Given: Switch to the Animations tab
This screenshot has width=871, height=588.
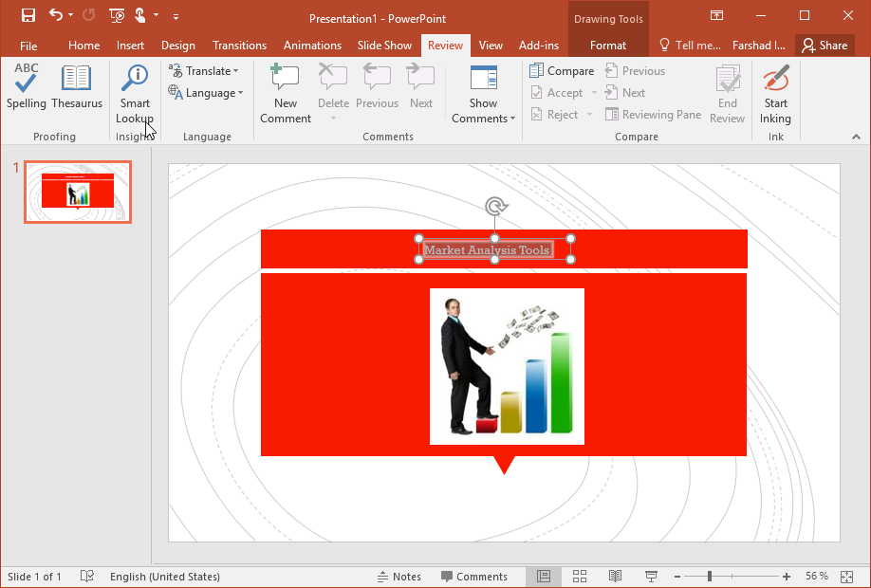Looking at the screenshot, I should tap(312, 46).
